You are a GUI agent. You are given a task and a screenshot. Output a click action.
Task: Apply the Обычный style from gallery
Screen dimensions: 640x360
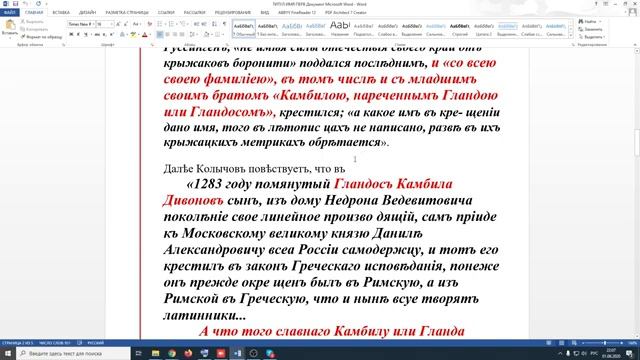click(x=244, y=29)
